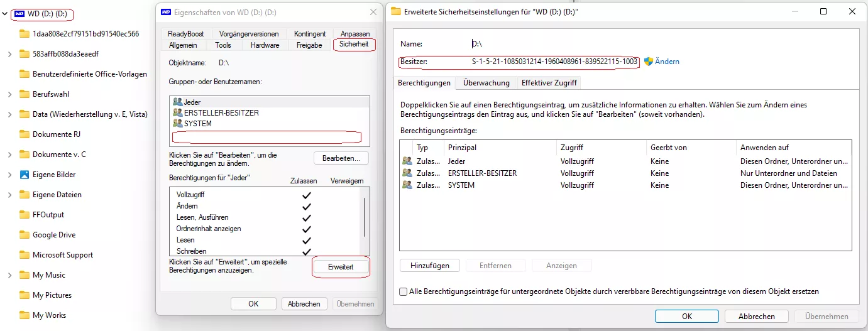Image resolution: width=868 pixels, height=331 pixels.
Task: Expand the Eigene Bilder node
Action: (9, 175)
